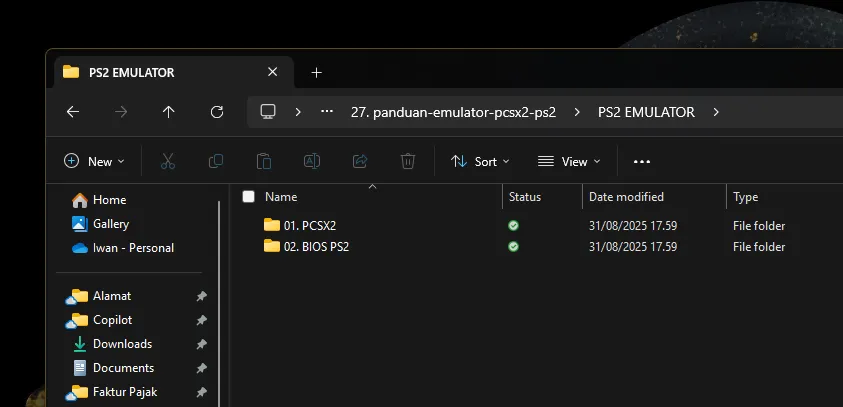This screenshot has width=843, height=407.
Task: Click the Share icon in toolbar
Action: coord(360,161)
